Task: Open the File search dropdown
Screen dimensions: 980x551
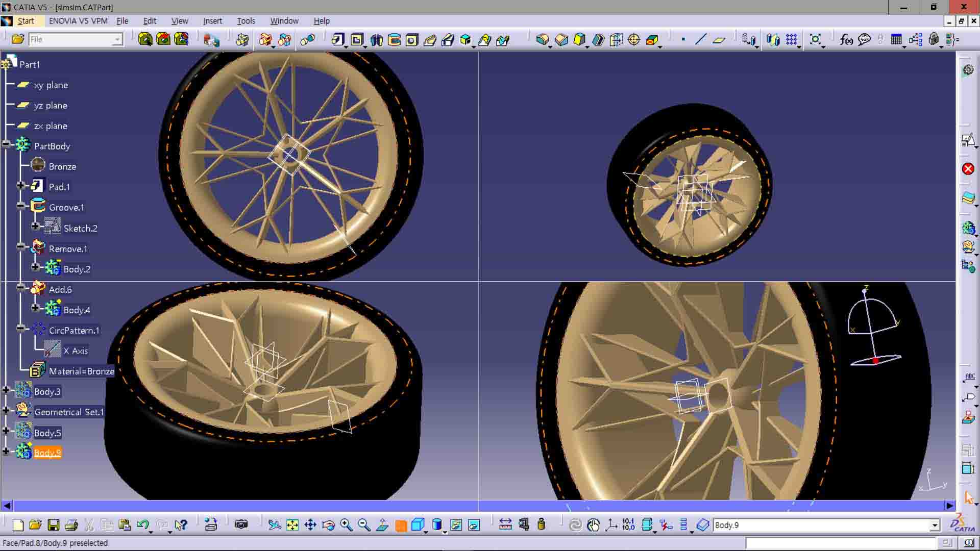Action: coord(117,39)
